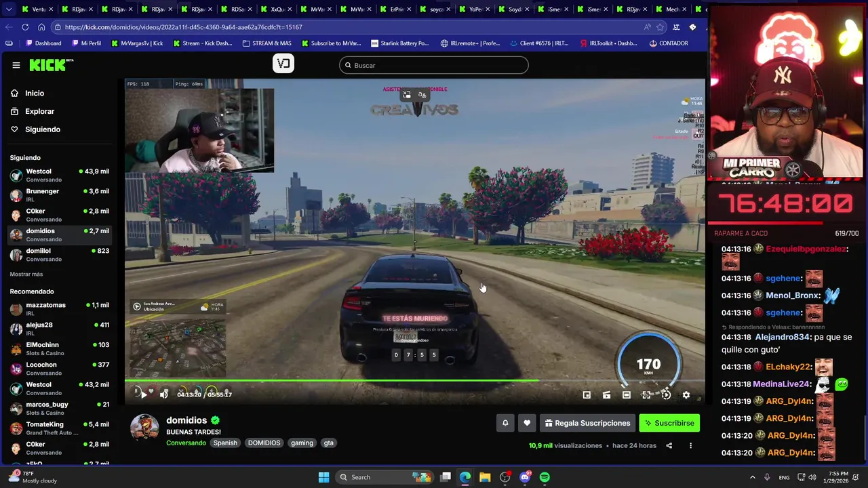Play the video with the play button
Viewport: 868px width, 488px height.
pos(143,394)
